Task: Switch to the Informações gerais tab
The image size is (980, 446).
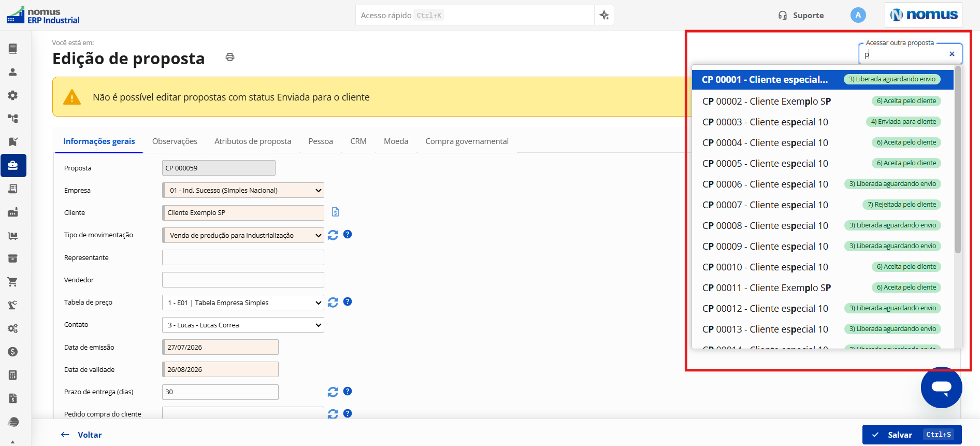Action: 99,141
